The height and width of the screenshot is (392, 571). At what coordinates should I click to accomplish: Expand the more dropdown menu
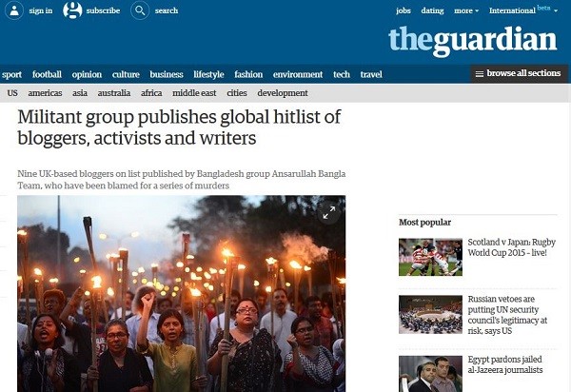466,10
